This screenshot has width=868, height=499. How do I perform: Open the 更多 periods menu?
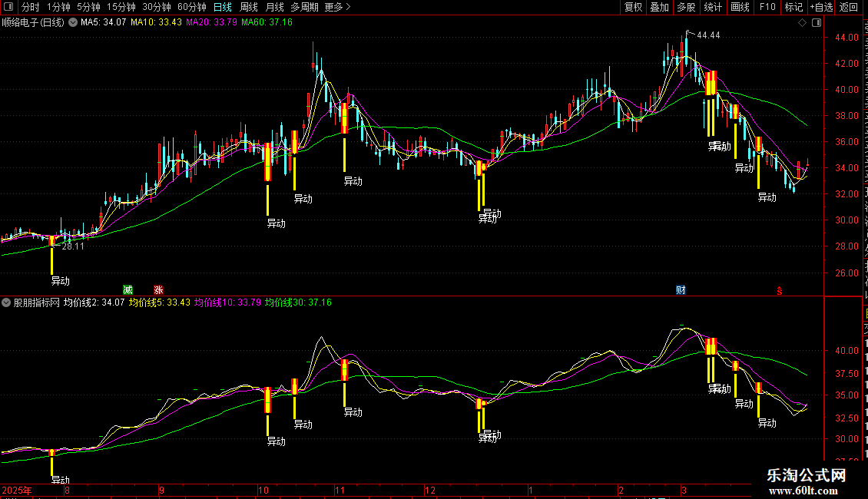click(337, 7)
